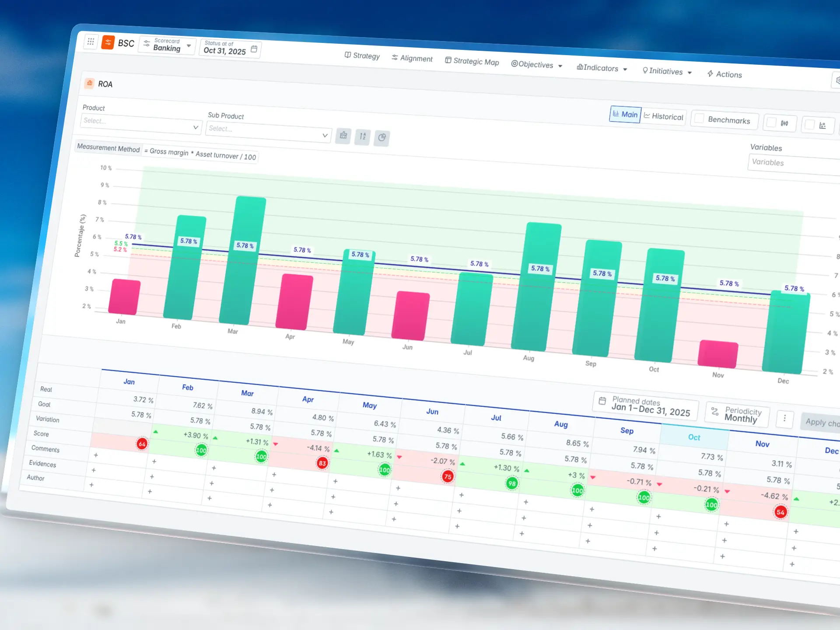Screen dimensions: 840x630
Task: Toggle the scatter chart checkbox
Action: click(810, 125)
